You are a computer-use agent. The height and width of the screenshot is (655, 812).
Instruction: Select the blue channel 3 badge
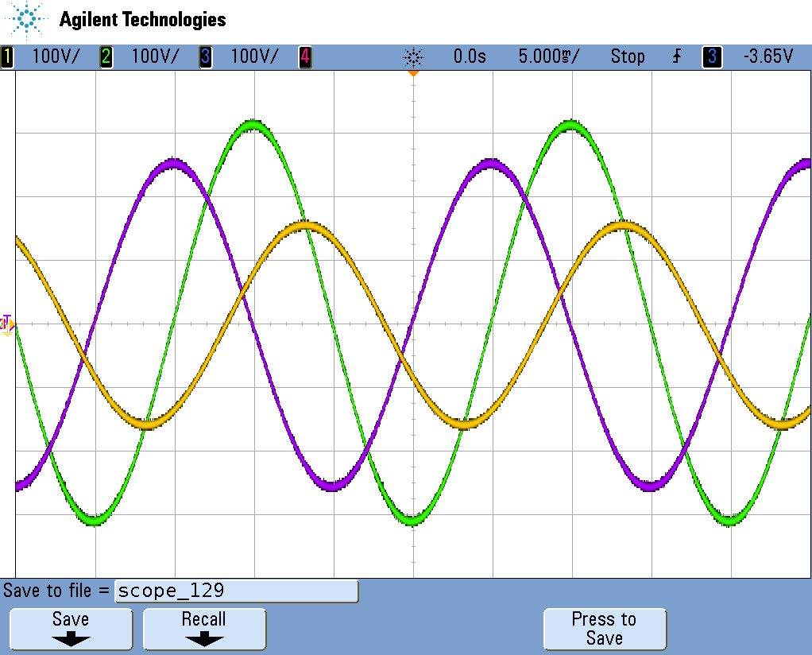[206, 57]
